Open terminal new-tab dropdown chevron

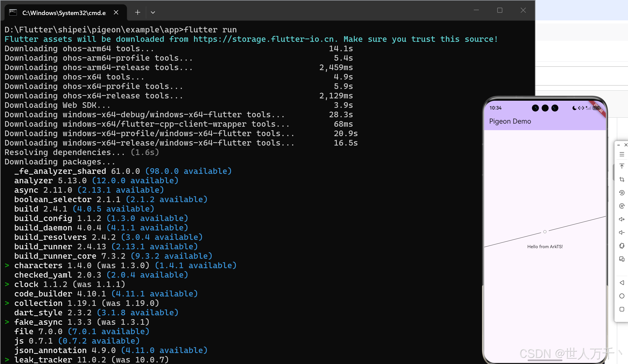point(153,12)
